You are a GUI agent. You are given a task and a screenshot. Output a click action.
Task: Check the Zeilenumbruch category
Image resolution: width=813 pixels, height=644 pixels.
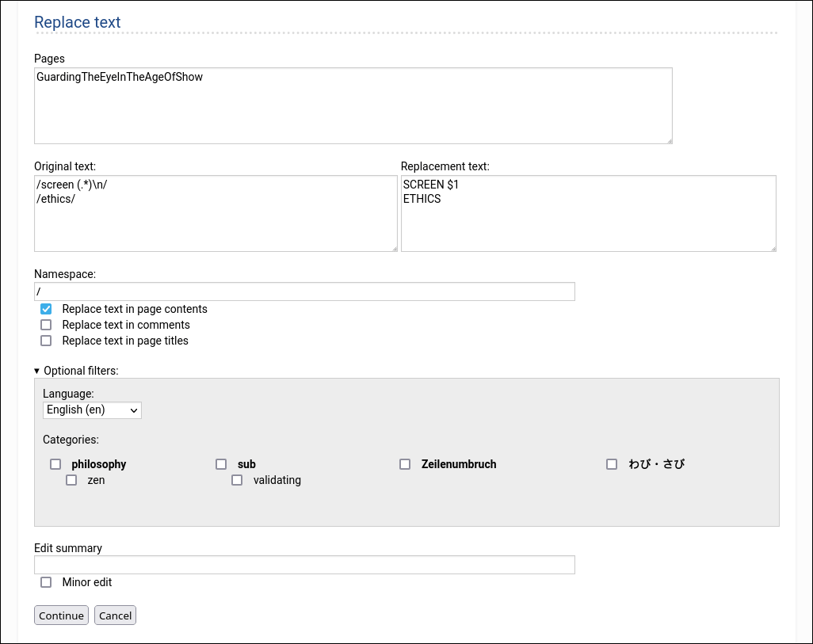point(405,464)
